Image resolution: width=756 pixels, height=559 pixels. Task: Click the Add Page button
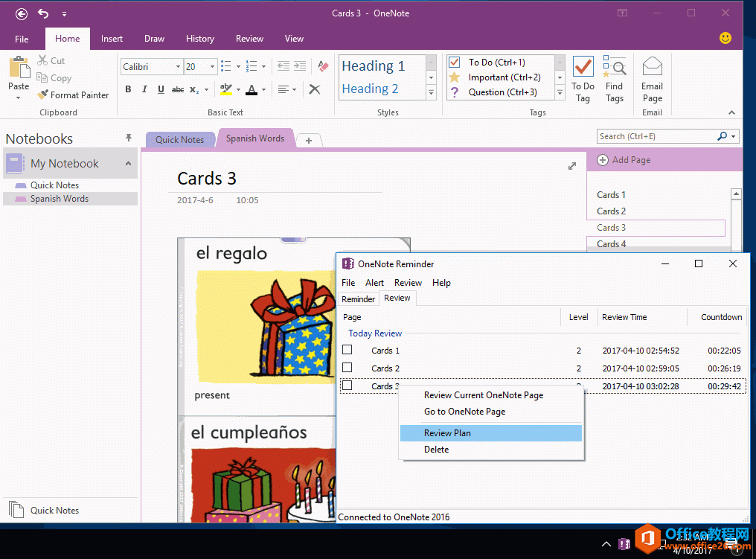[625, 159]
